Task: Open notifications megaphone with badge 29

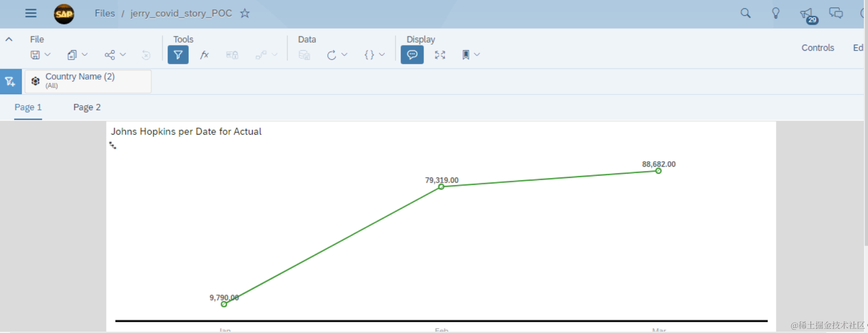Action: (808, 15)
